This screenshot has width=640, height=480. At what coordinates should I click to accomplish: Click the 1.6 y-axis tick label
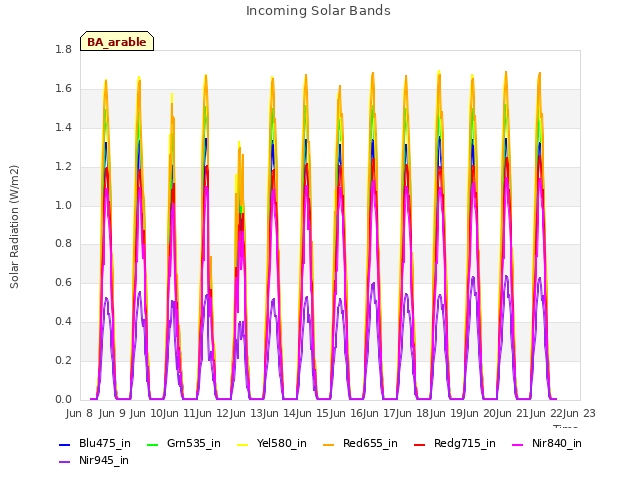pyautogui.click(x=63, y=88)
